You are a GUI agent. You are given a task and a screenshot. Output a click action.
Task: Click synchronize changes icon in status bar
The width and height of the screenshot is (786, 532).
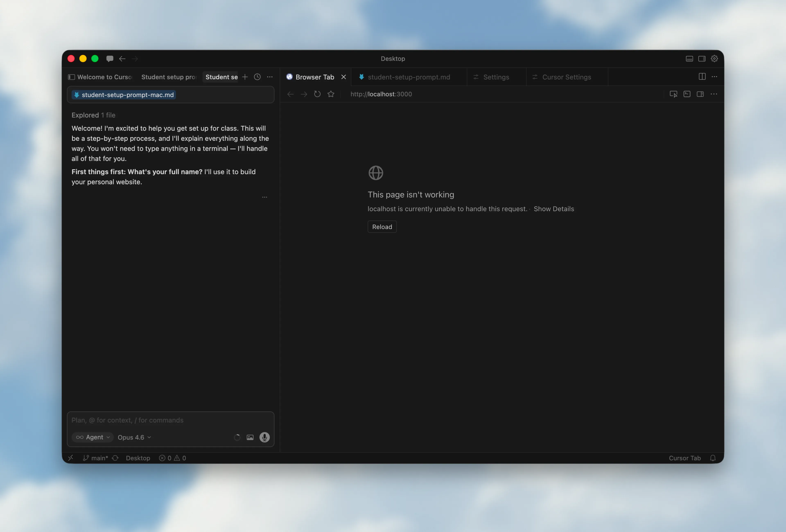tap(115, 458)
